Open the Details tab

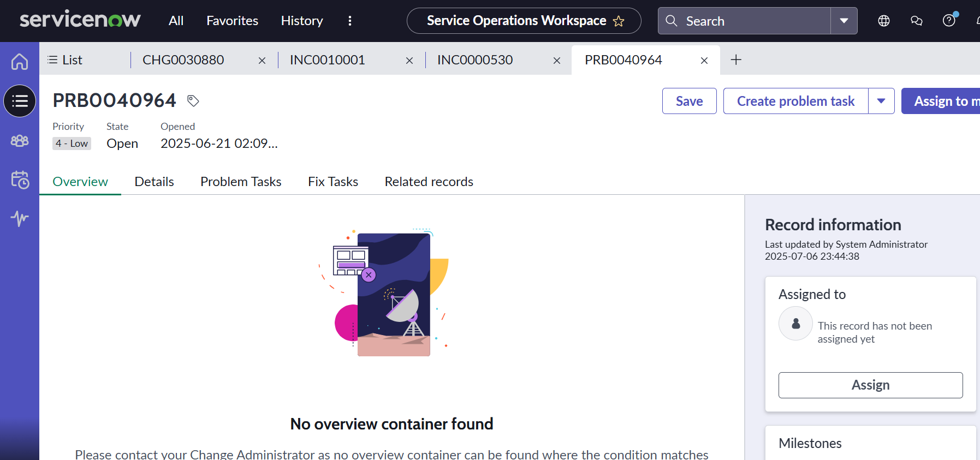(155, 182)
